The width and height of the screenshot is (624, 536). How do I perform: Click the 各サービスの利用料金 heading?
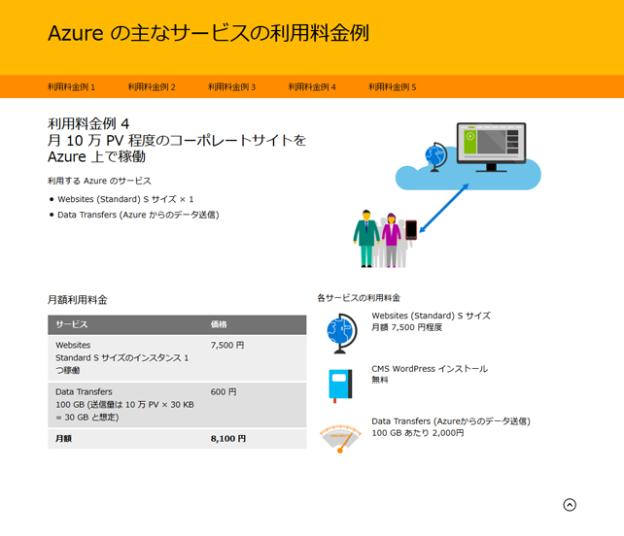359,298
